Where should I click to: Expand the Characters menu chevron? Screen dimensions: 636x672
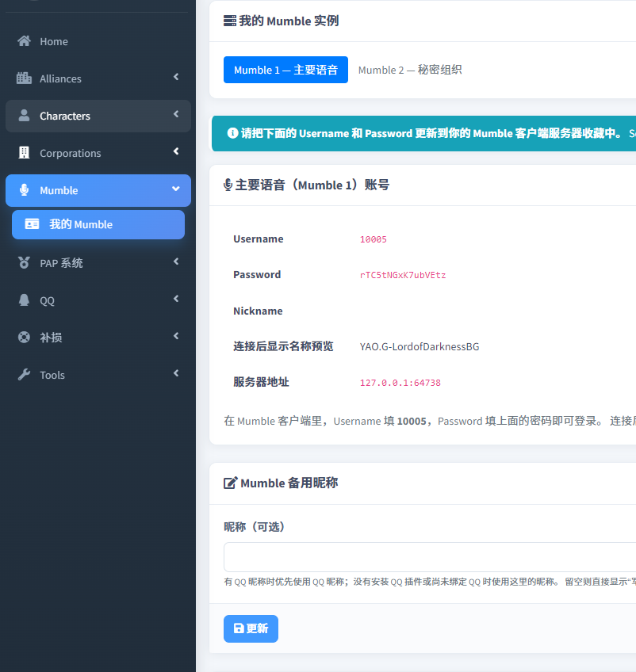(176, 114)
